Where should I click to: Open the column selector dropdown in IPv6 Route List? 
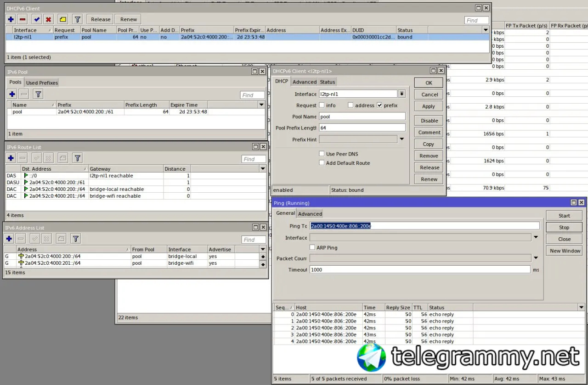[x=263, y=169]
